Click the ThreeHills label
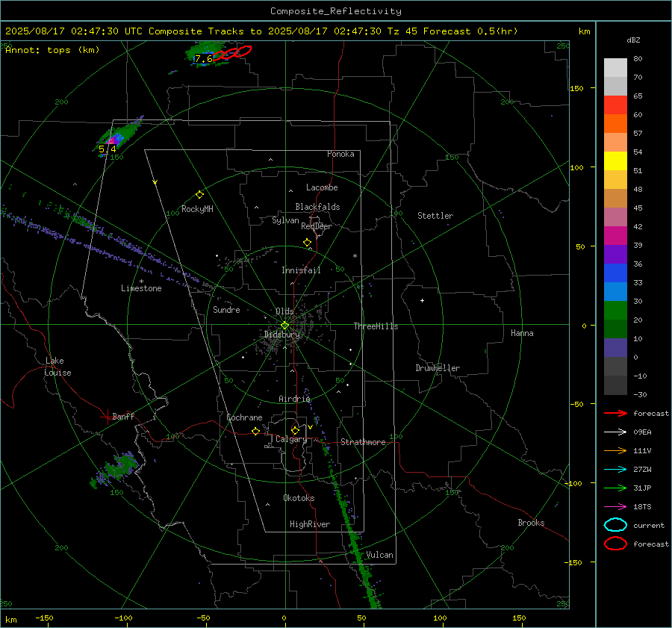Screen dimensions: 672x628 pos(376,326)
